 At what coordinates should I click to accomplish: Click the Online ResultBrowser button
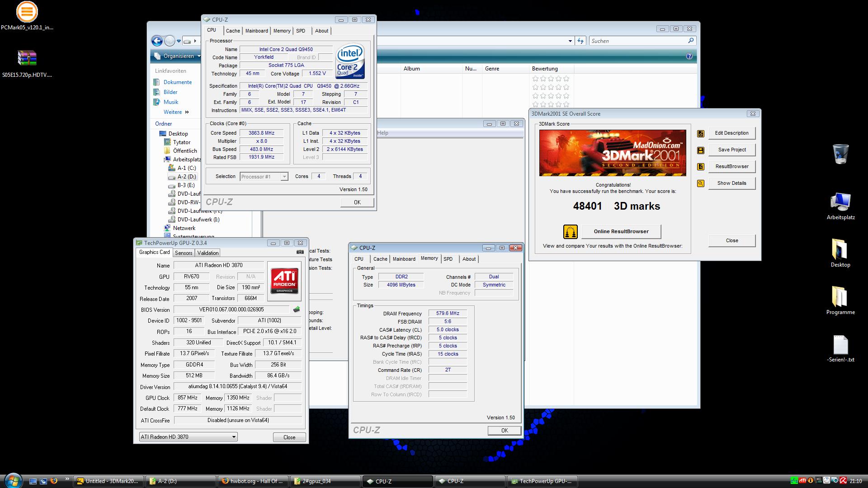pyautogui.click(x=621, y=231)
